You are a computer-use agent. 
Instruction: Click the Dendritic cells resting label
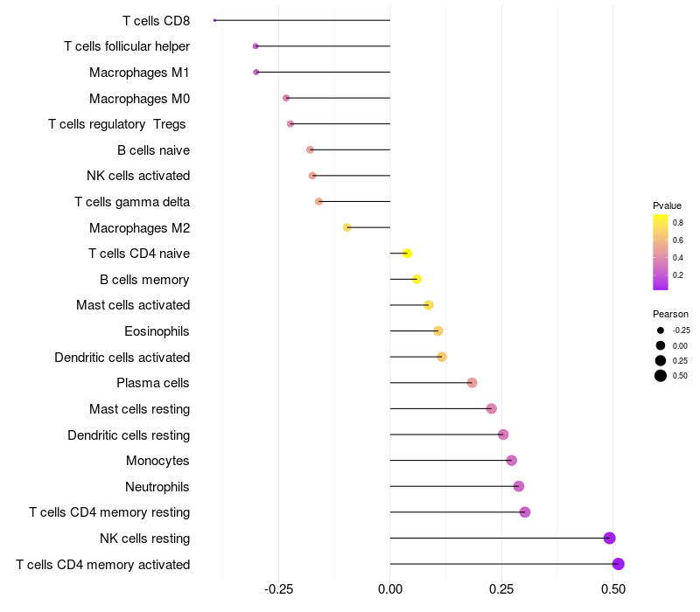click(x=129, y=435)
